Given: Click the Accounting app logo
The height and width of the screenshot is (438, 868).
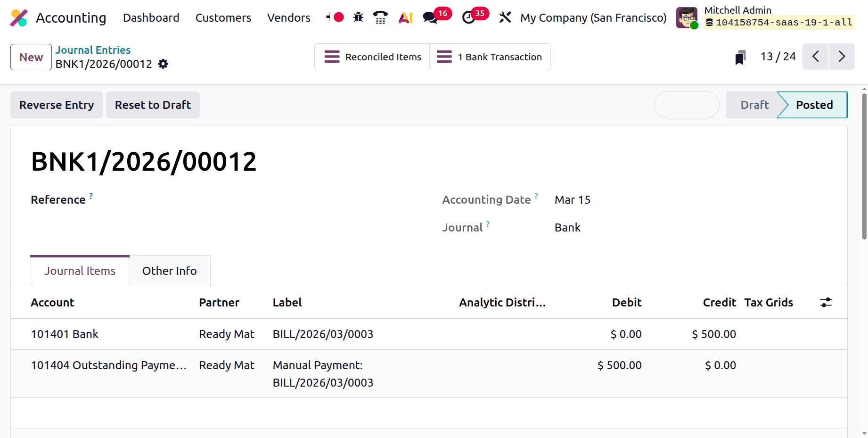Looking at the screenshot, I should pos(19,17).
